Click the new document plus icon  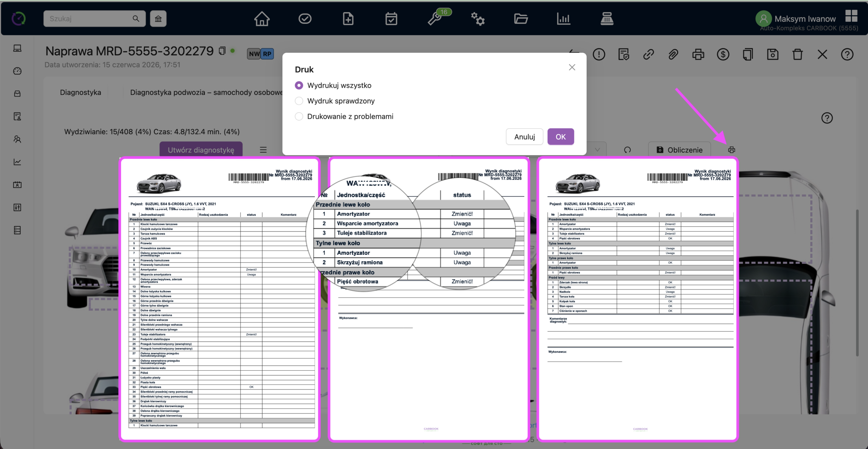pyautogui.click(x=348, y=19)
